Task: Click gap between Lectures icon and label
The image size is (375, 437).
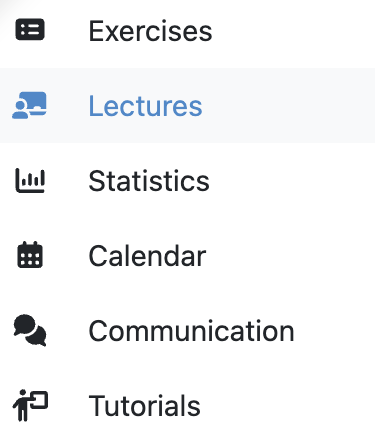Action: pos(68,106)
